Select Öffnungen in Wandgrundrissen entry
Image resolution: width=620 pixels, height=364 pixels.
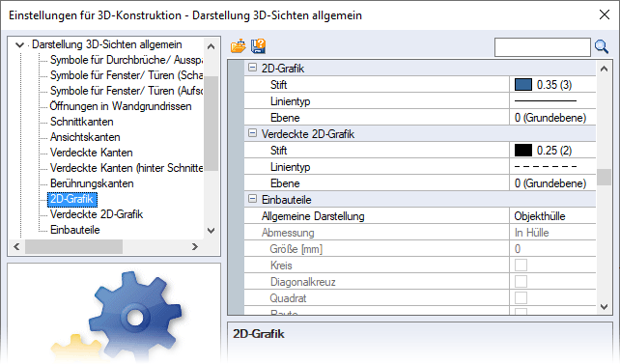(121, 106)
